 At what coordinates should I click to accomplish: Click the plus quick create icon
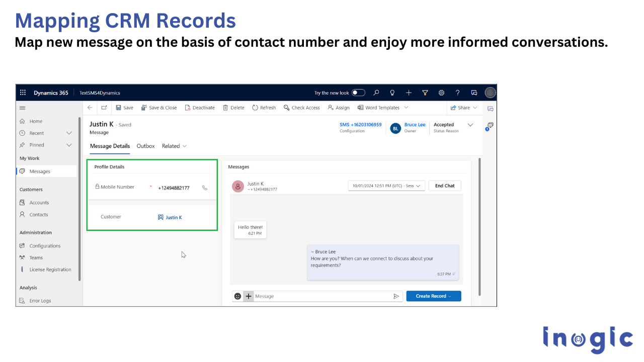click(x=409, y=93)
